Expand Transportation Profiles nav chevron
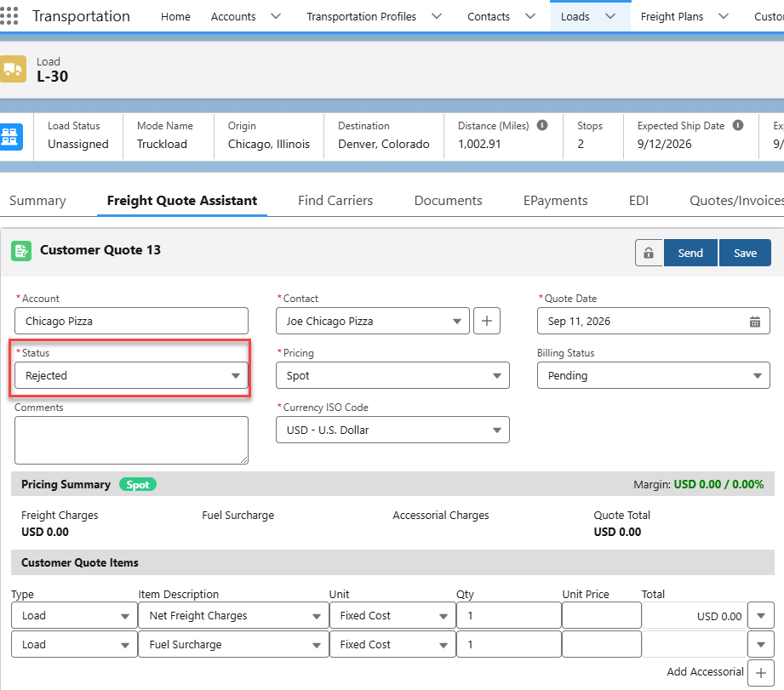Image resolution: width=784 pixels, height=690 pixels. coord(437,16)
